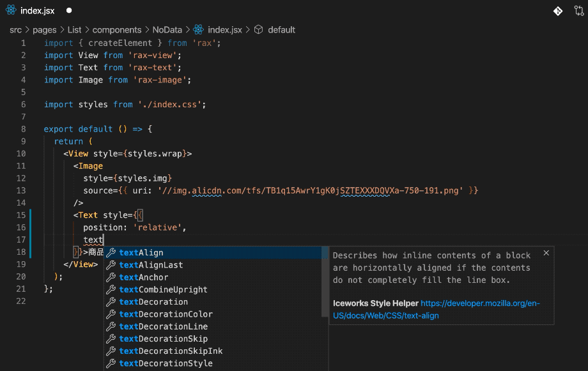Click the 'rax-image' import string

pos(162,80)
